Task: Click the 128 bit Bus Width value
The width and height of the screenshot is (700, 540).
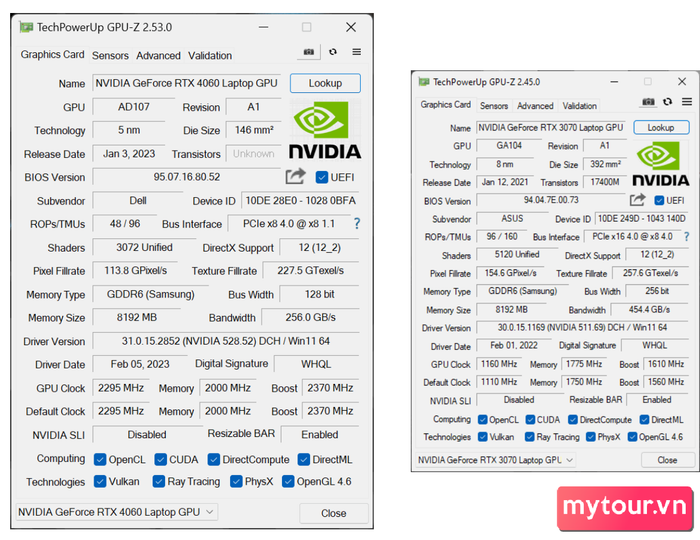Action: click(x=320, y=294)
